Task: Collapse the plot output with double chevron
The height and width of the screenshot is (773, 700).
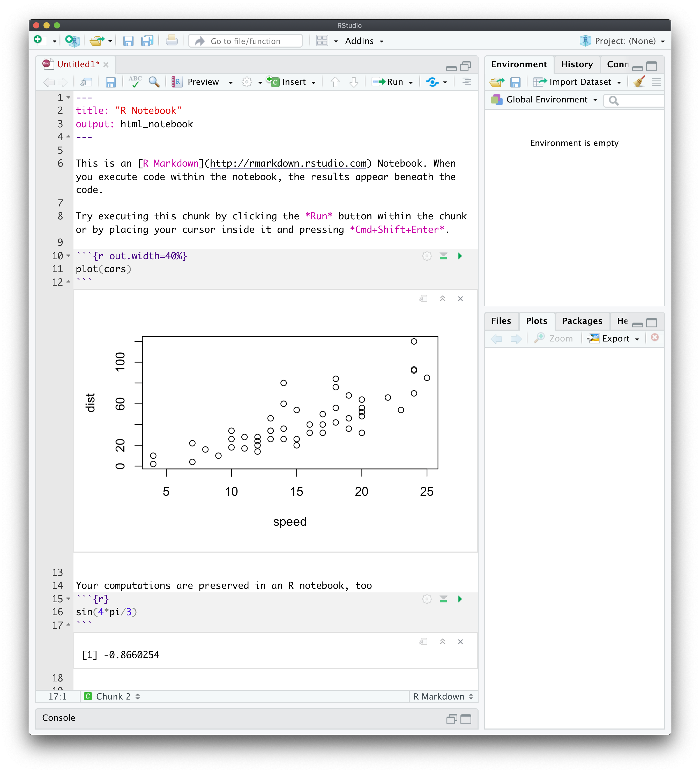Action: 442,298
